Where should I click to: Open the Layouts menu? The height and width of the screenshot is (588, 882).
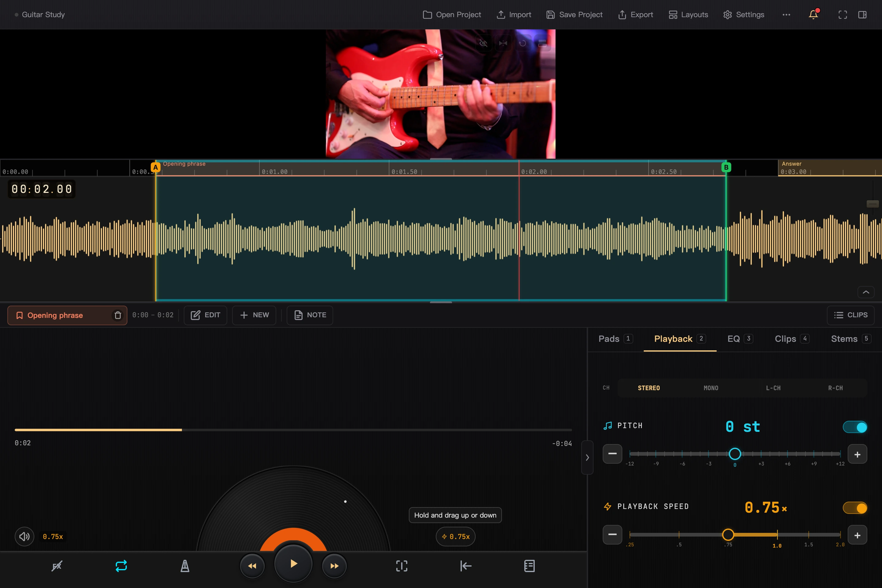coord(688,15)
